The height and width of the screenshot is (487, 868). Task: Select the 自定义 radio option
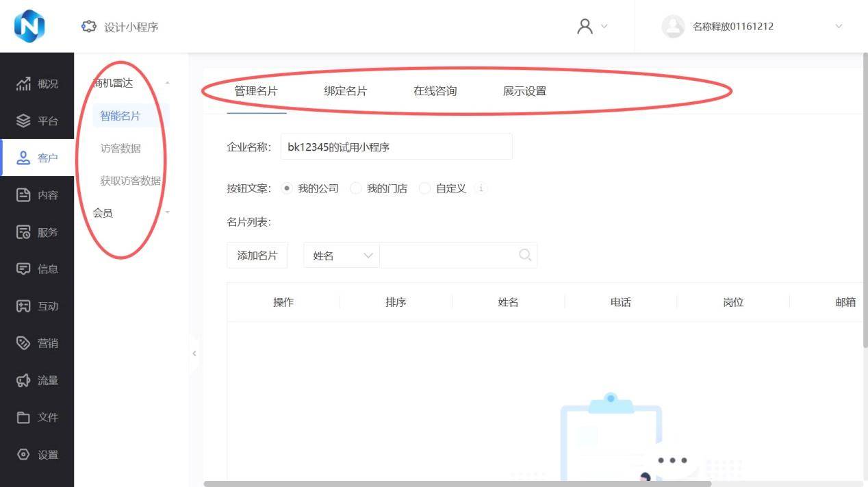pos(425,188)
